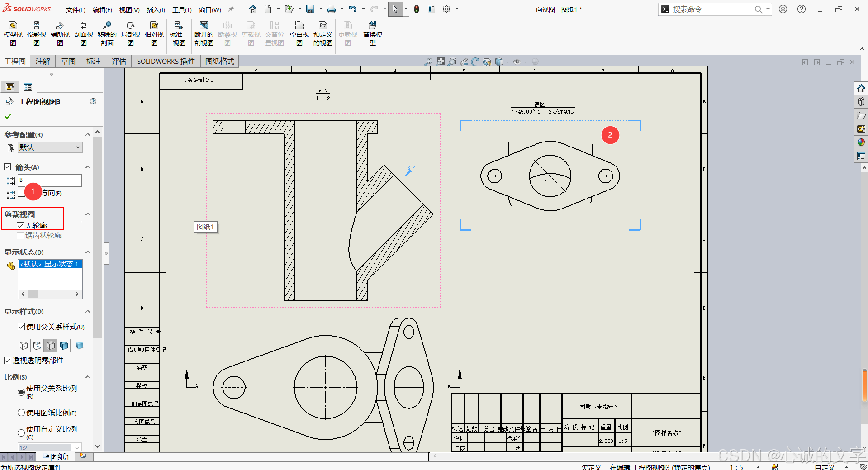Click the display state list horizontal scrollbar
Image resolution: width=868 pixels, height=470 pixels.
(50, 294)
